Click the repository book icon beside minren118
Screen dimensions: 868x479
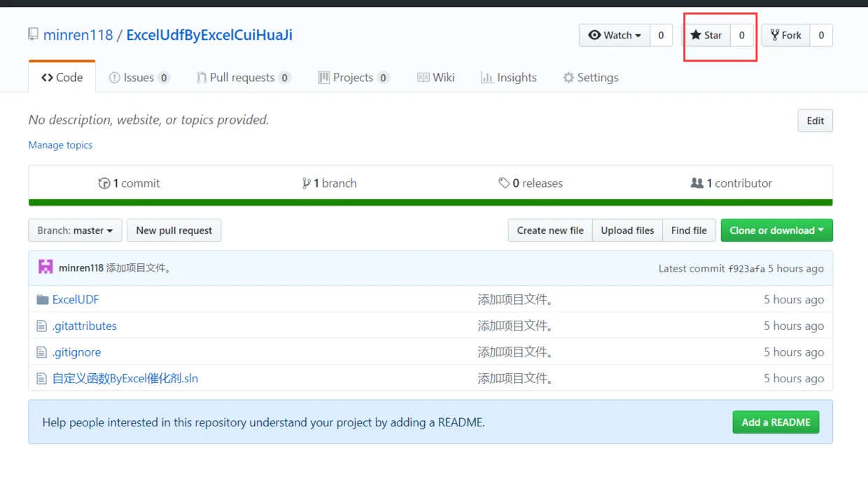(33, 34)
